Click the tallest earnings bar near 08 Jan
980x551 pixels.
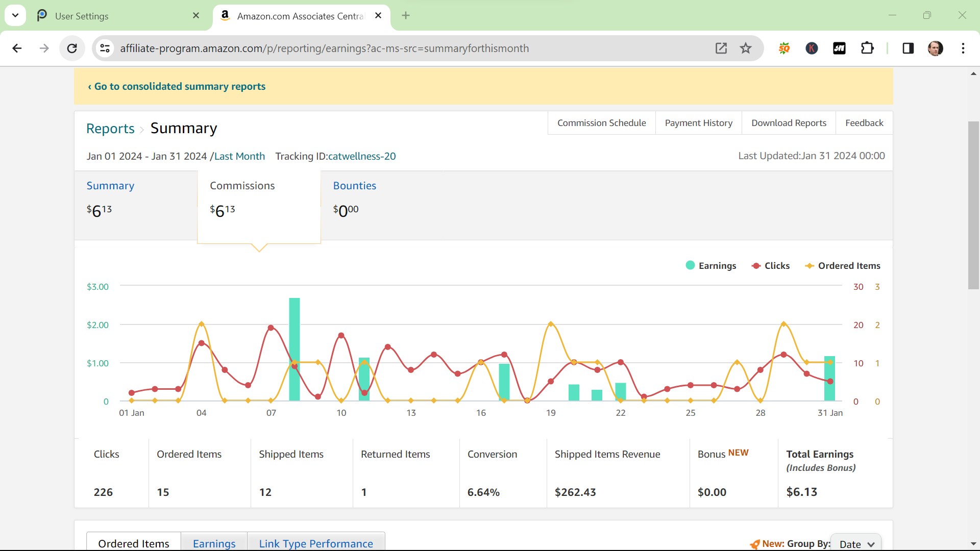295,349
